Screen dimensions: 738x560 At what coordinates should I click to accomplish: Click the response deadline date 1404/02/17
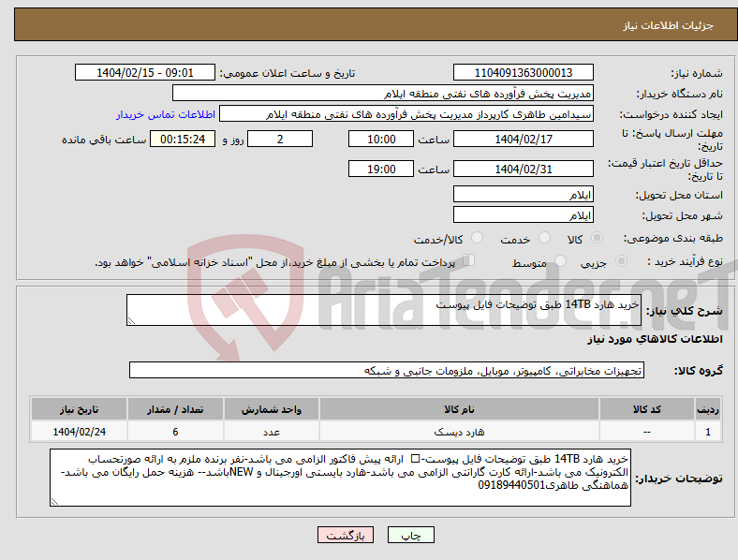tap(523, 139)
